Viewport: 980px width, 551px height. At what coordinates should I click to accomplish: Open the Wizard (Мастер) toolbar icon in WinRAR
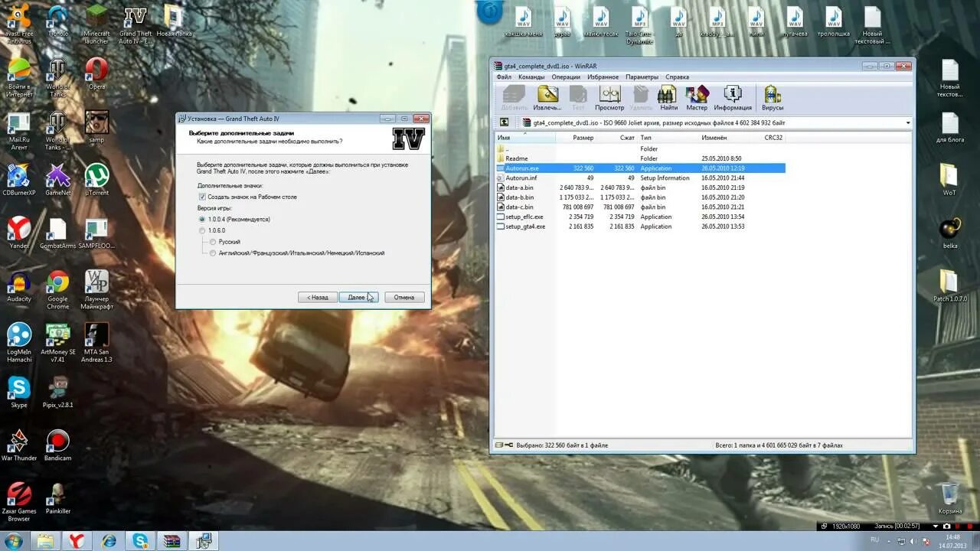point(697,97)
